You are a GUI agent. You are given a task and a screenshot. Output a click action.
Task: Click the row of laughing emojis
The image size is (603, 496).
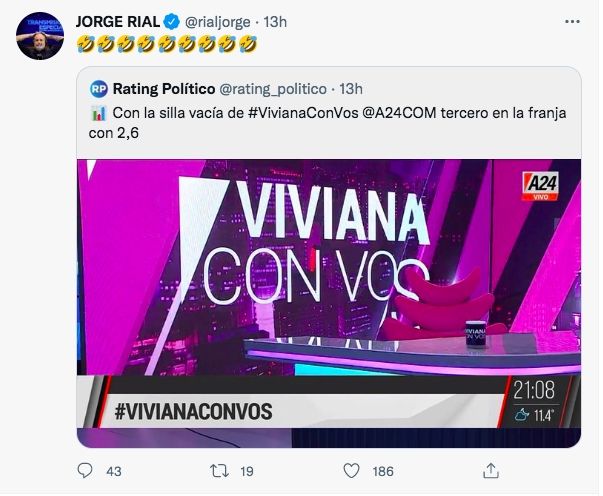coord(167,45)
